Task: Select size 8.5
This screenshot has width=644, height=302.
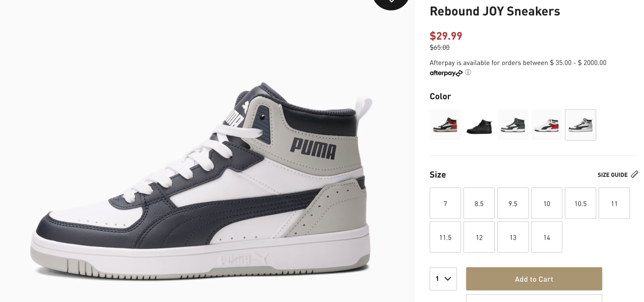Action: 479,203
